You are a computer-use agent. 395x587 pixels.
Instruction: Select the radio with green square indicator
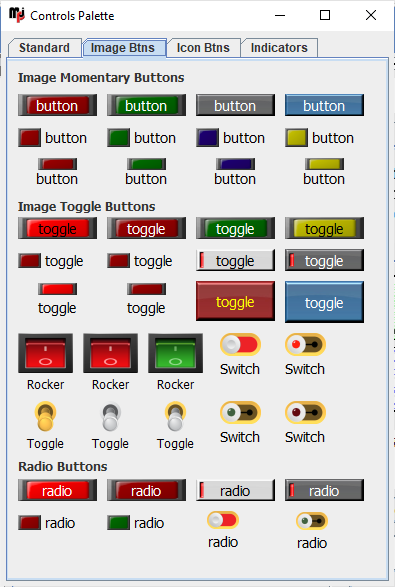point(136,523)
